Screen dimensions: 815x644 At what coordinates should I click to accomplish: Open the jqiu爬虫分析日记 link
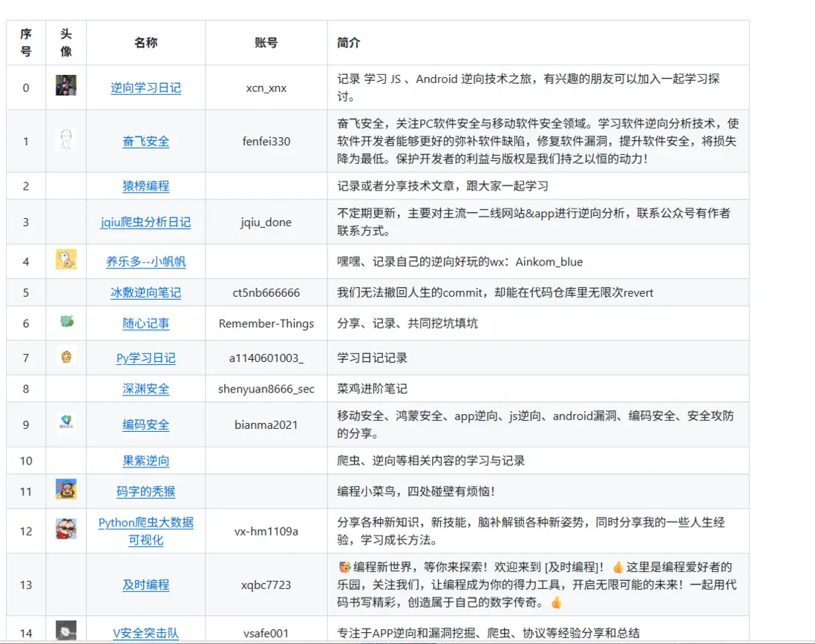pyautogui.click(x=145, y=223)
